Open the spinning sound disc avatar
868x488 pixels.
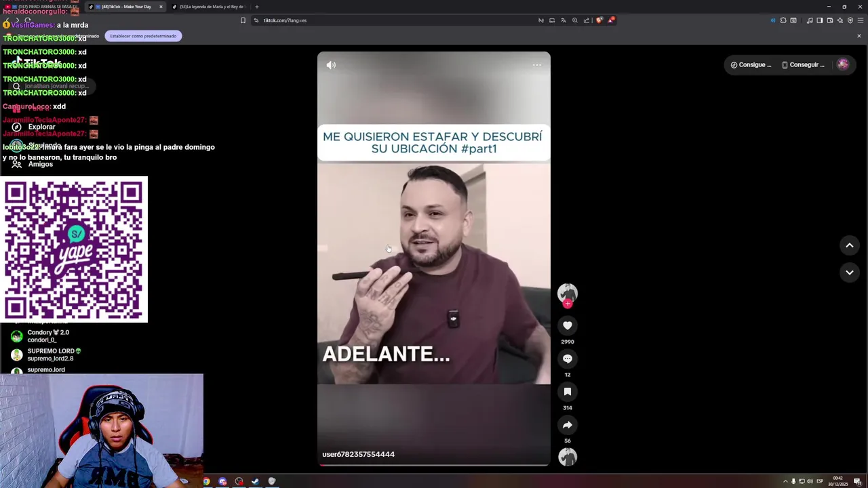(568, 457)
